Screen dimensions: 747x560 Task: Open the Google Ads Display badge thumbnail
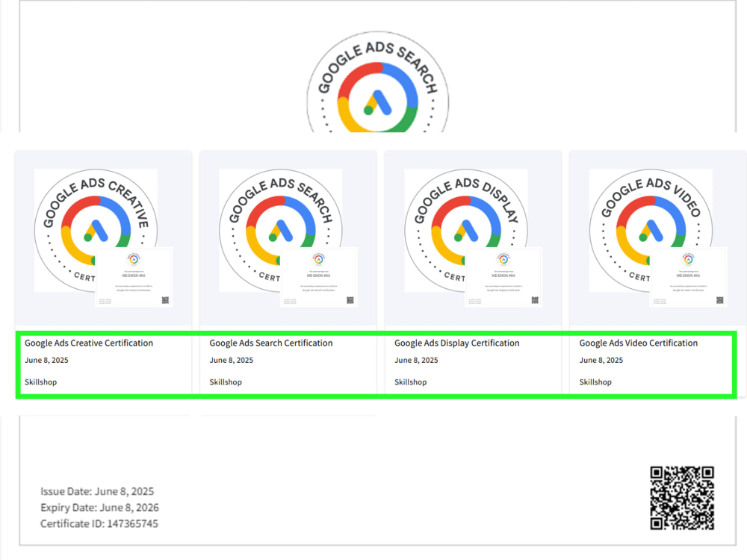tap(466, 231)
